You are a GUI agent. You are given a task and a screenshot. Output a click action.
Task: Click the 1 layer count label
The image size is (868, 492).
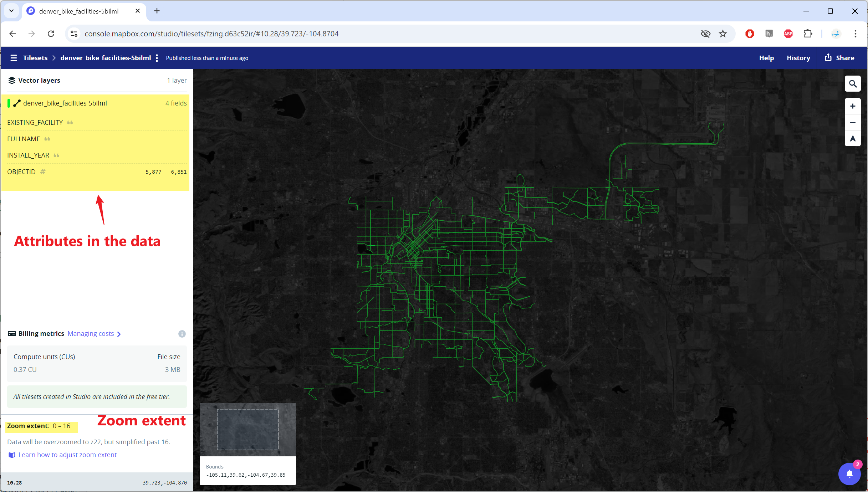click(177, 81)
